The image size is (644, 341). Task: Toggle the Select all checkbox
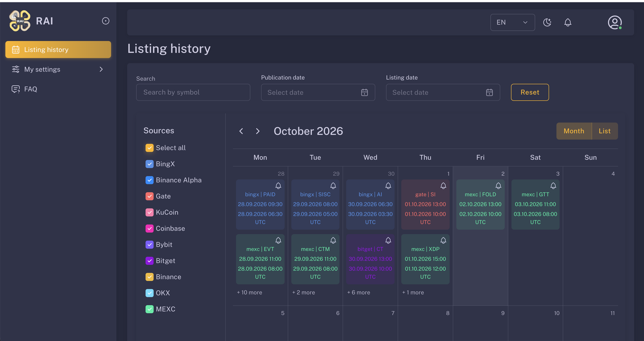[x=149, y=148]
